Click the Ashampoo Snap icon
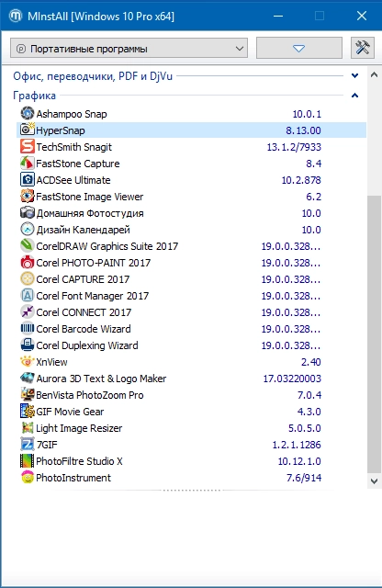The height and width of the screenshot is (588, 382). (x=27, y=113)
